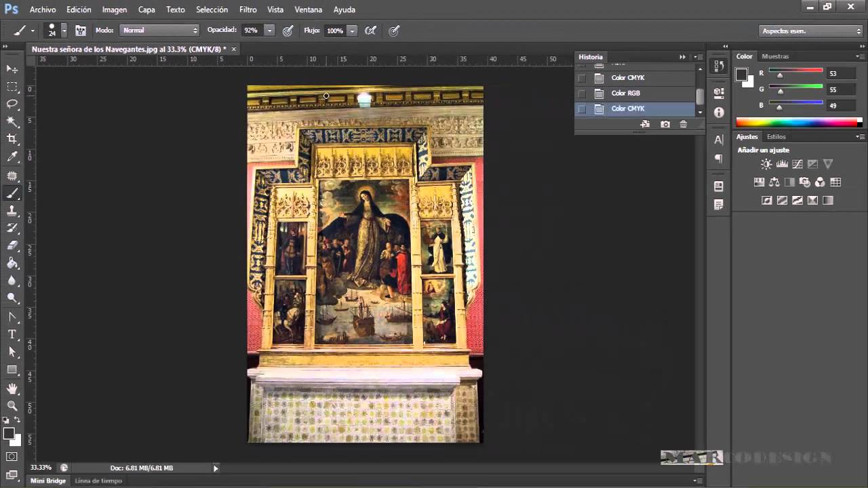Open the Línea de tiempo tab
Viewport: 868px width, 488px height.
(98, 481)
